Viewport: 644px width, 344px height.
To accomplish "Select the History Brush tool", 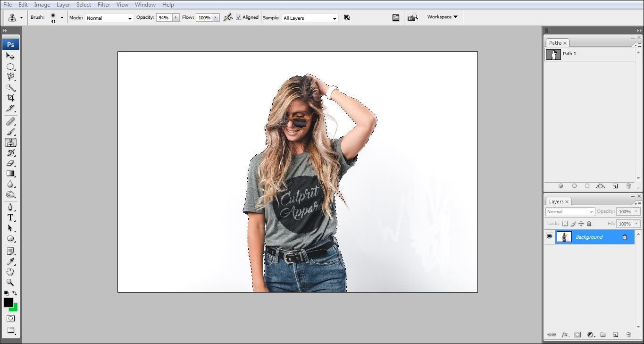I will 10,152.
